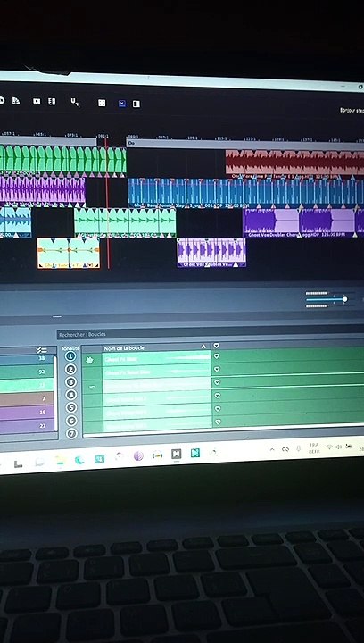
Task: Select the orange-outlined clip on the fourth track
Action: click(69, 253)
